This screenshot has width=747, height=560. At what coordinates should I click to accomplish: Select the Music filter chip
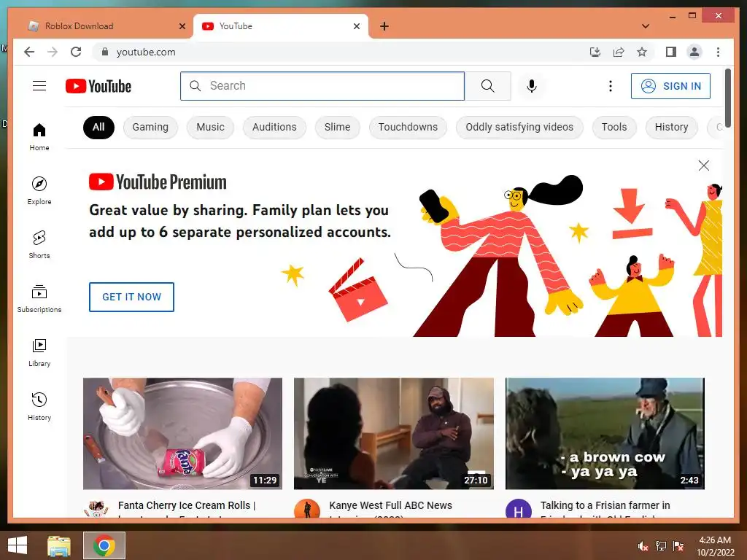(210, 127)
